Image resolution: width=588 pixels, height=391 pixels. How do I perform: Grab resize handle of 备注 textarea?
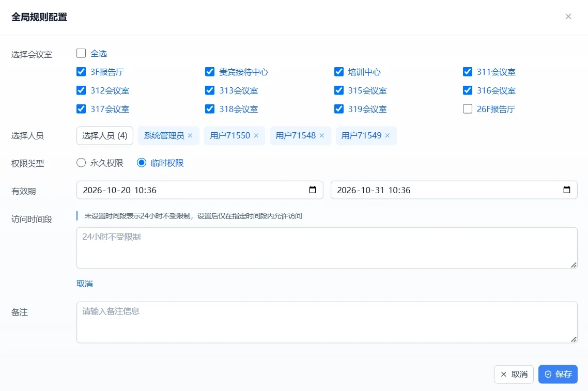(x=574, y=339)
